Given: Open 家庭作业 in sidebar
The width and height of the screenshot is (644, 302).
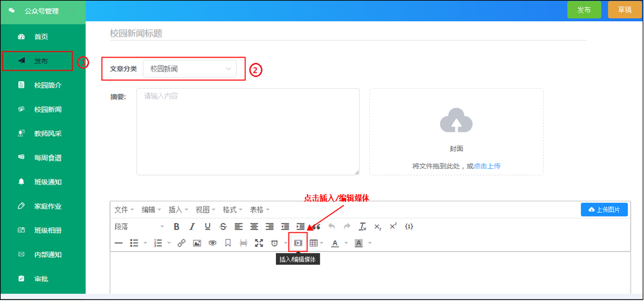Looking at the screenshot, I should pyautogui.click(x=42, y=206).
